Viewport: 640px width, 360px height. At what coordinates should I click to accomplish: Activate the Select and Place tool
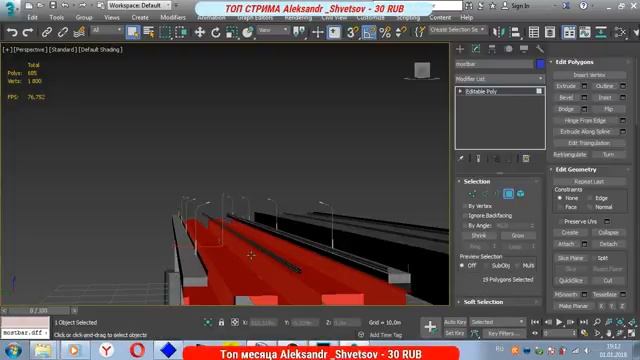(248, 32)
